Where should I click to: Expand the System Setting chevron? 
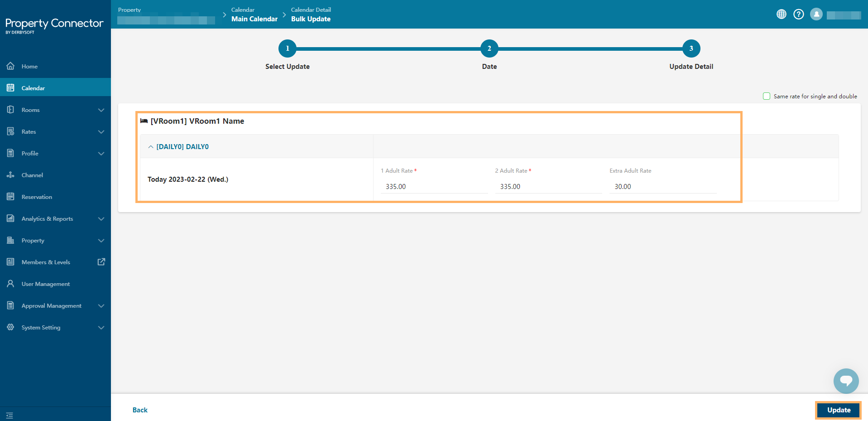101,328
